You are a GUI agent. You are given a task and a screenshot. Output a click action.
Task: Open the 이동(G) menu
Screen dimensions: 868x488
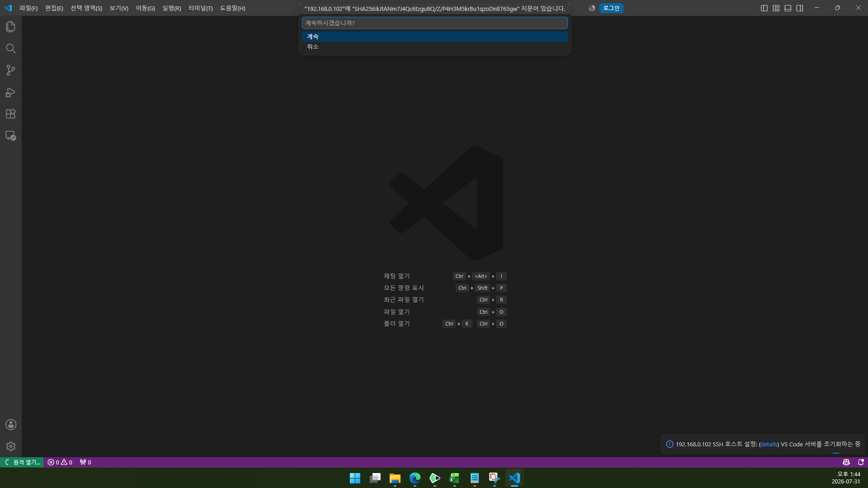(x=145, y=8)
